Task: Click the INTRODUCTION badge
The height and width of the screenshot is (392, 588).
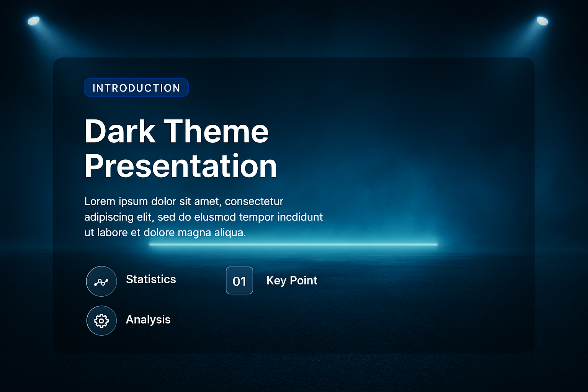Action: point(136,88)
